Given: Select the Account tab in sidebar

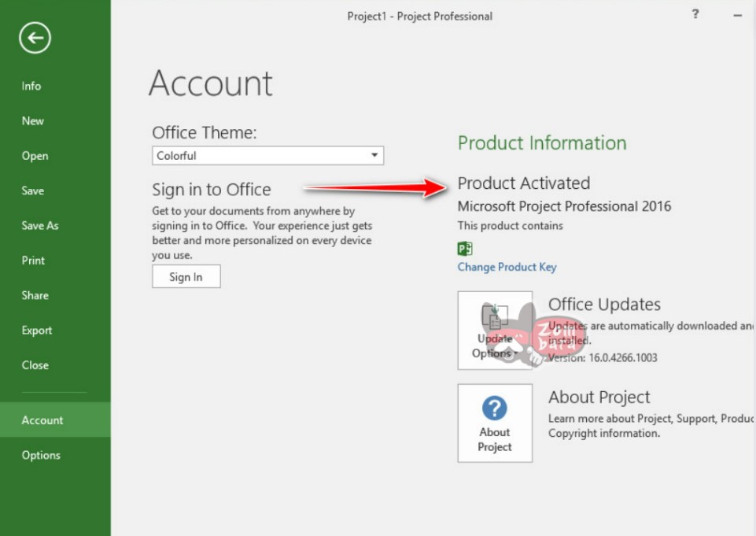Looking at the screenshot, I should pos(55,420).
